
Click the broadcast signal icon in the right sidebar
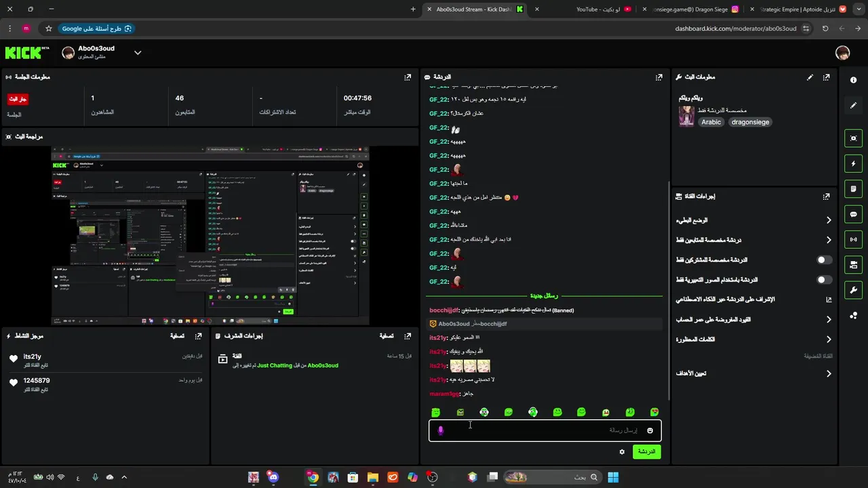click(853, 239)
